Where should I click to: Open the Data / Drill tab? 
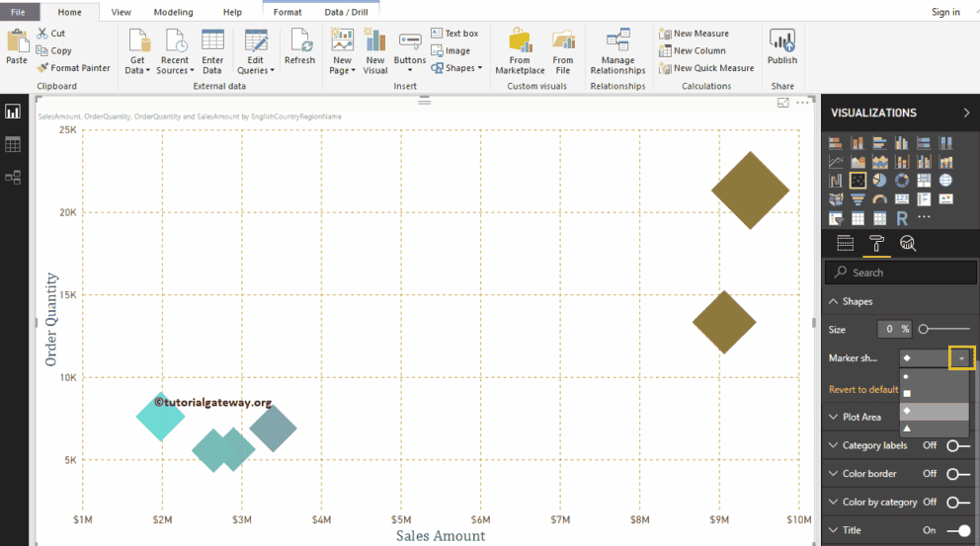(x=346, y=12)
